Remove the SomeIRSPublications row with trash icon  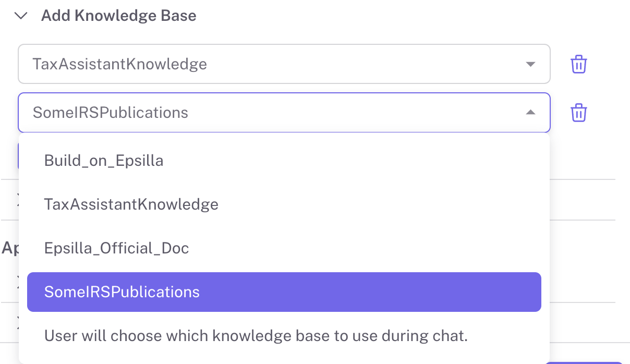click(579, 113)
